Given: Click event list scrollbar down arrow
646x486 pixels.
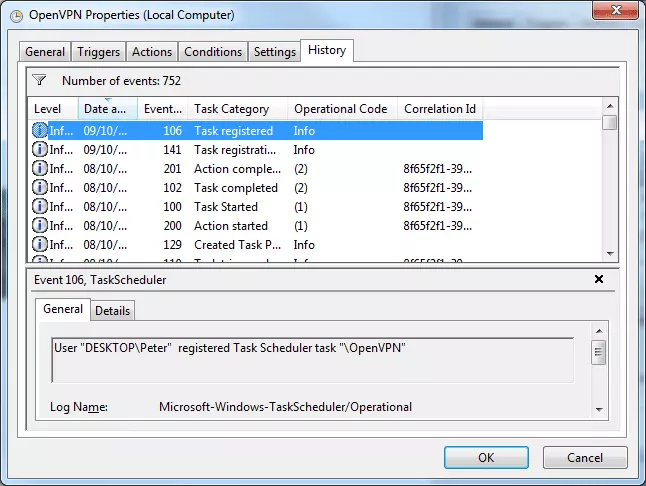Looking at the screenshot, I should (610, 254).
